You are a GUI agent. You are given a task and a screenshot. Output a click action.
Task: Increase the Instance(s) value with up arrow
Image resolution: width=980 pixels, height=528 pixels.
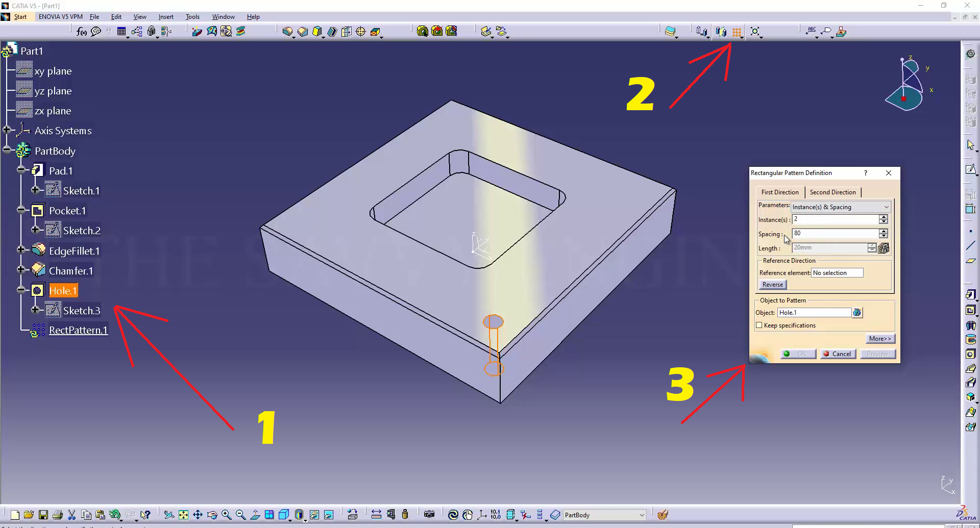pyautogui.click(x=883, y=217)
